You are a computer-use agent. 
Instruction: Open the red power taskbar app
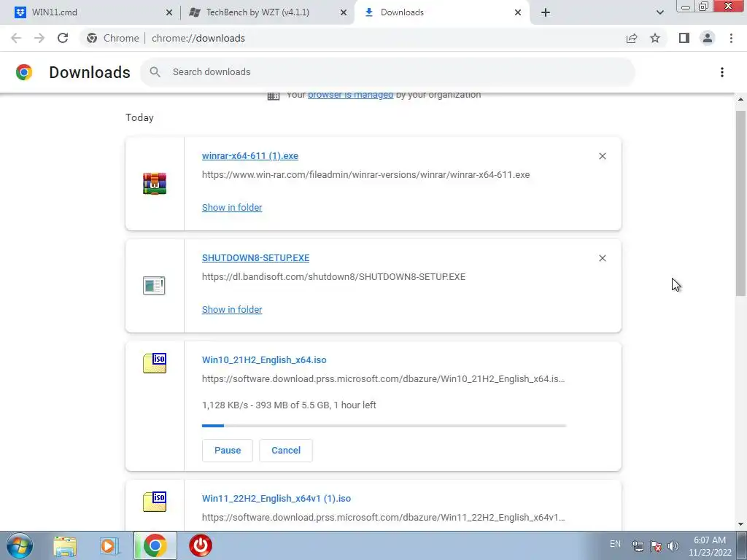click(x=201, y=545)
